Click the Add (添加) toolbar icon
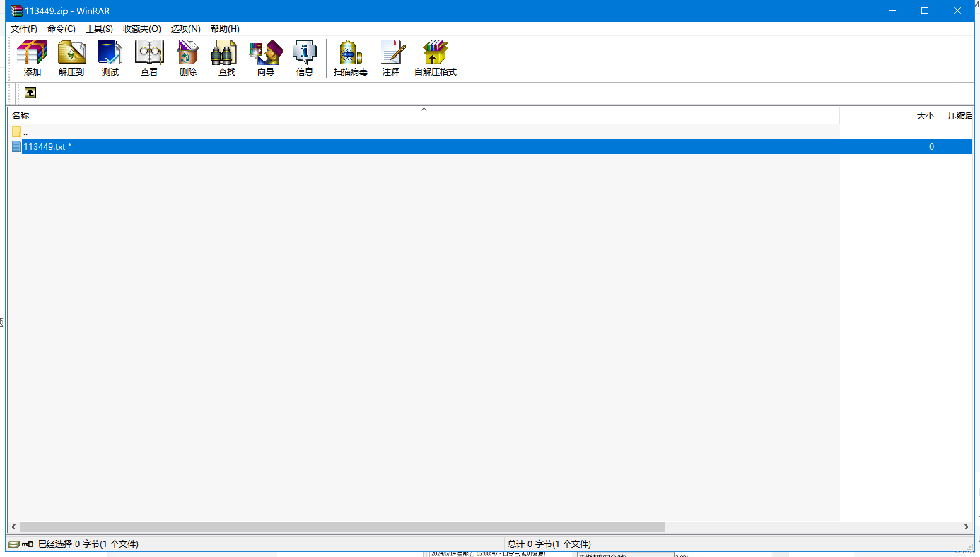The image size is (980, 557). pyautogui.click(x=32, y=58)
